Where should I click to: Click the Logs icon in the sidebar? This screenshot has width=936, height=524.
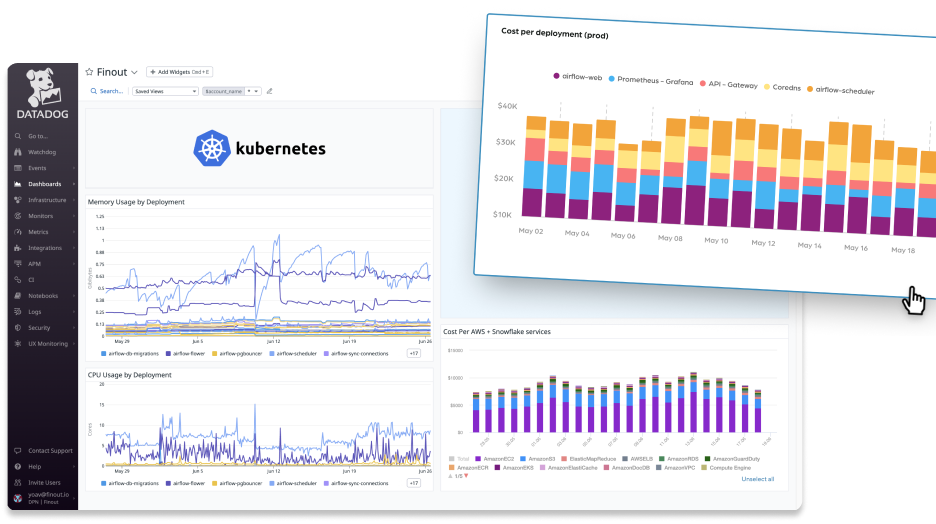click(18, 312)
